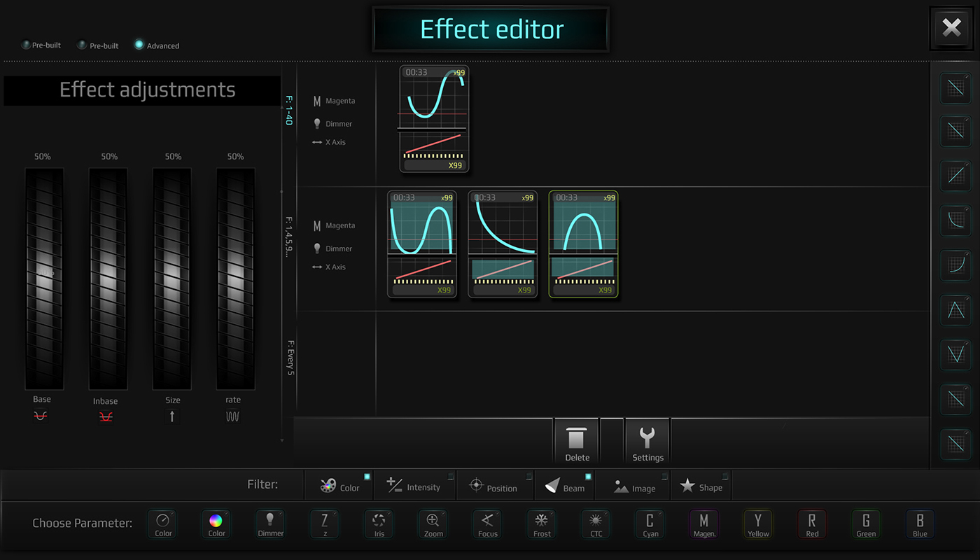Choose the Dimmer bulb parameter
Viewport: 980px width, 560px height.
[270, 524]
